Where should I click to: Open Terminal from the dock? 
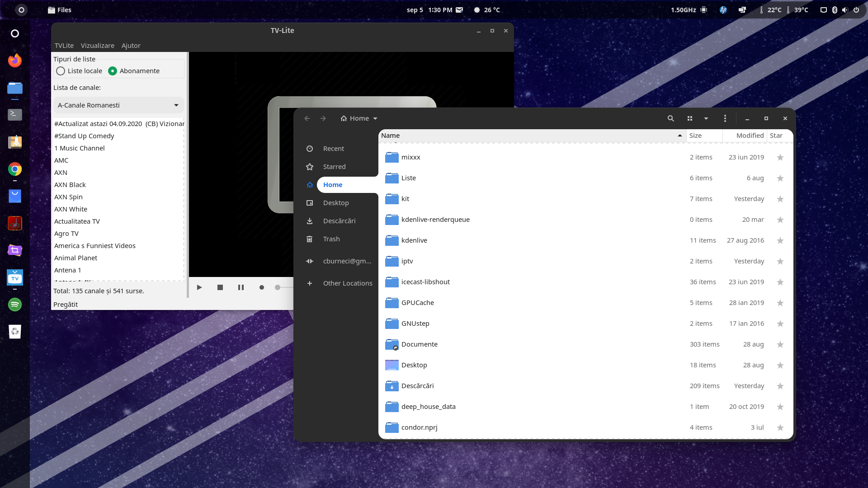point(15,115)
